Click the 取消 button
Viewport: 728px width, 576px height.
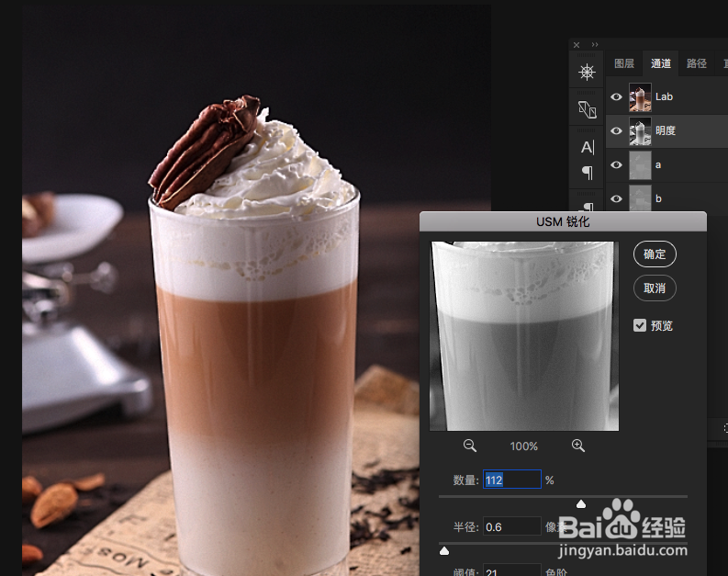[x=655, y=288]
